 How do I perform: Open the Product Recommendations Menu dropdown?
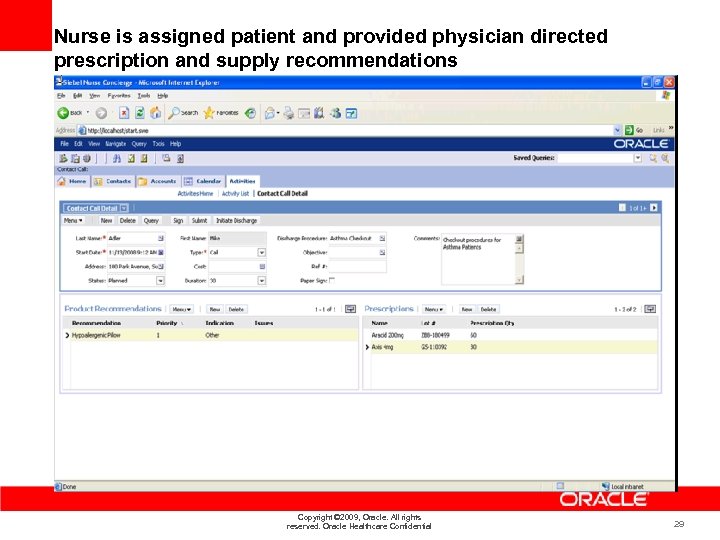181,309
